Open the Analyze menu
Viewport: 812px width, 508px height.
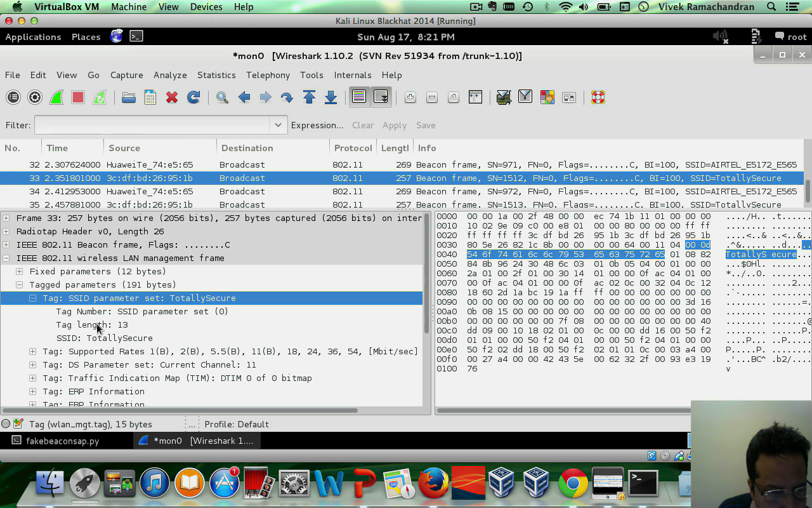[170, 75]
